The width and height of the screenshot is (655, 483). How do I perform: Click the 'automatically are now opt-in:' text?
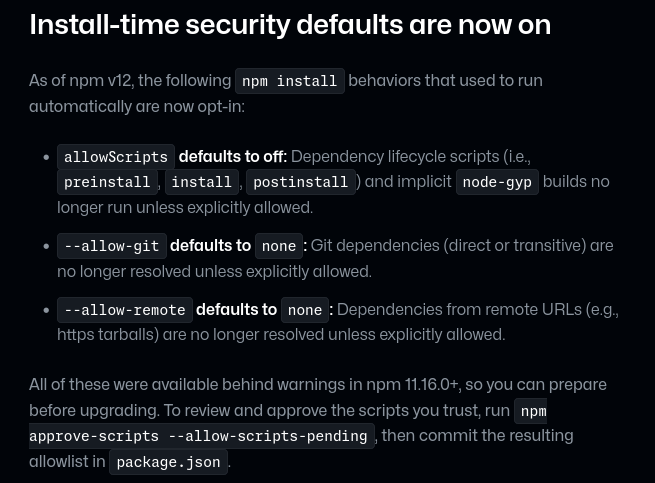(x=137, y=107)
